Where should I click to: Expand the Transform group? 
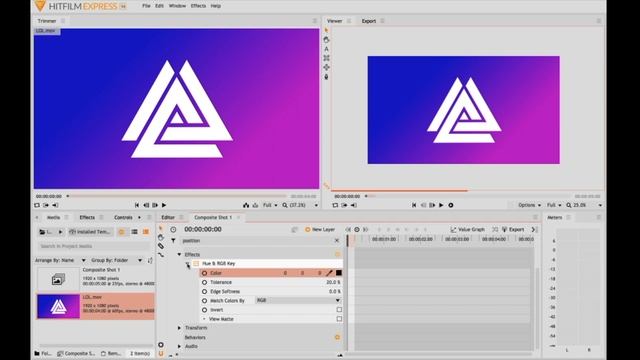point(179,328)
